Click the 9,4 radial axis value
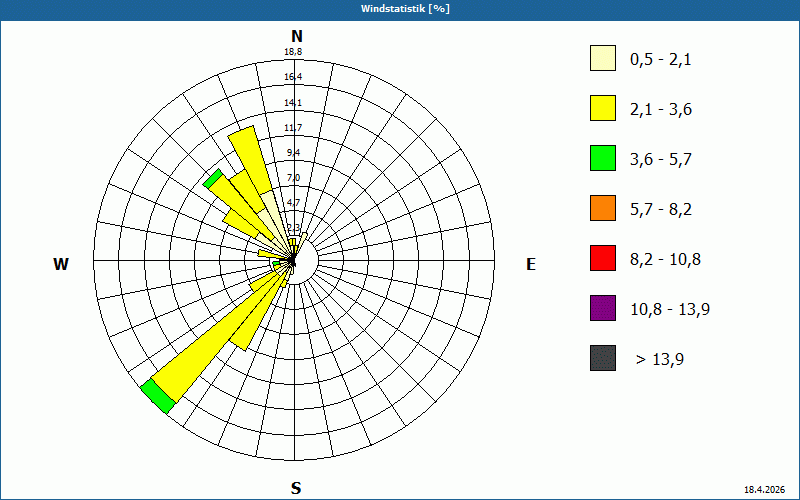800x500 pixels. (293, 153)
